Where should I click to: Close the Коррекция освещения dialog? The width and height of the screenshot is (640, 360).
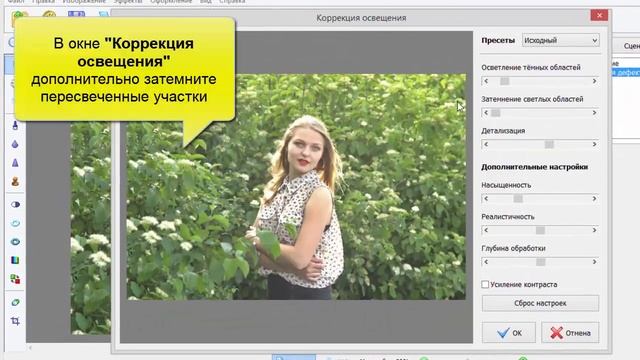599,16
